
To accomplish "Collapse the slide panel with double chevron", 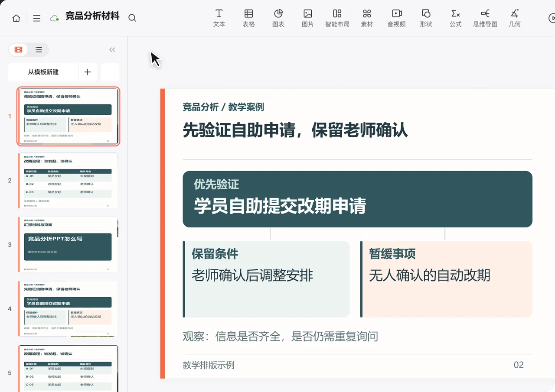I will 112,50.
